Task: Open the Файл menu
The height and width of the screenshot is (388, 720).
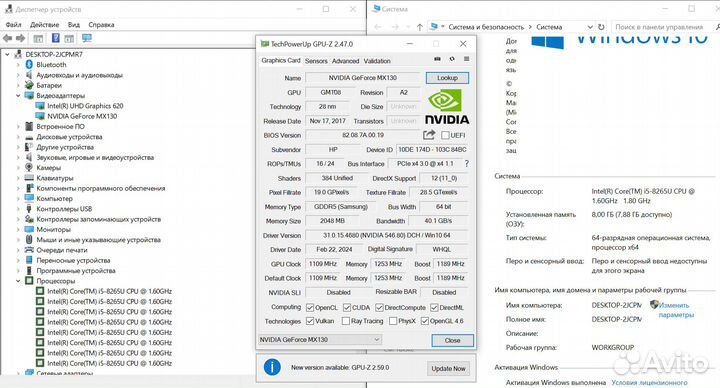Action: [x=13, y=24]
